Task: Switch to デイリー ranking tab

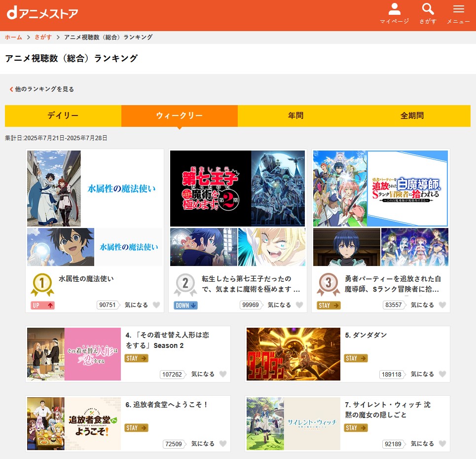Action: click(63, 116)
